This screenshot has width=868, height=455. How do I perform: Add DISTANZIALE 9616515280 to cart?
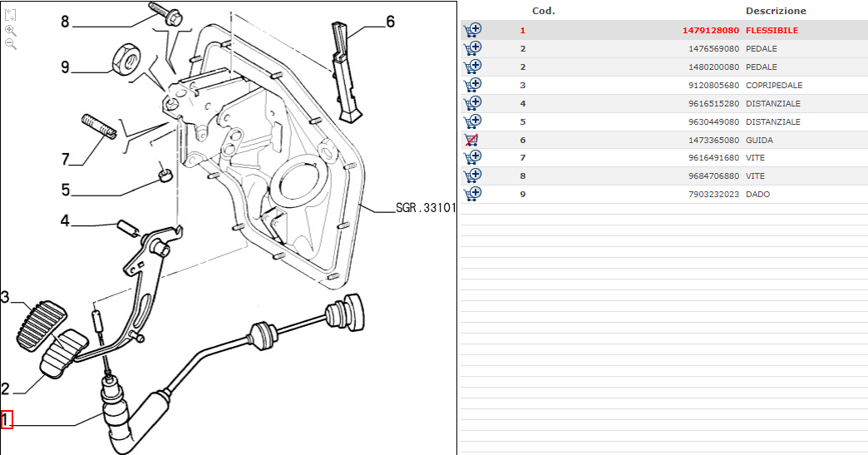(x=472, y=103)
